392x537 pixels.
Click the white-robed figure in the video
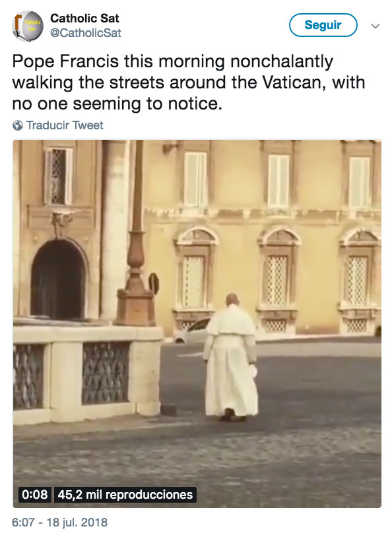[230, 357]
